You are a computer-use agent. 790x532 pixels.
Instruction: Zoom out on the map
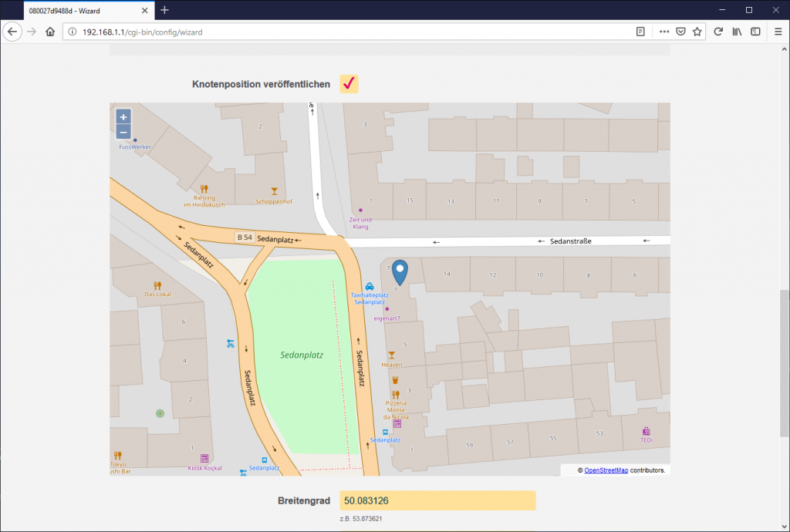click(123, 132)
